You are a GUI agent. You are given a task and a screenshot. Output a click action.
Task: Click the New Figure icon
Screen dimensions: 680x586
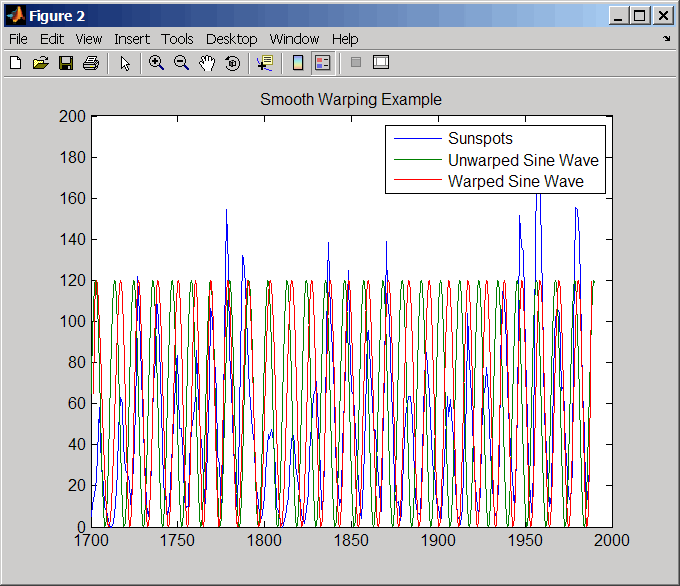[16, 63]
